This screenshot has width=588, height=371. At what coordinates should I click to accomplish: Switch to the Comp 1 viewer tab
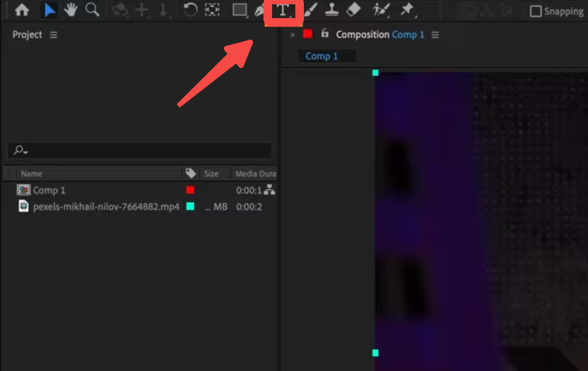321,56
